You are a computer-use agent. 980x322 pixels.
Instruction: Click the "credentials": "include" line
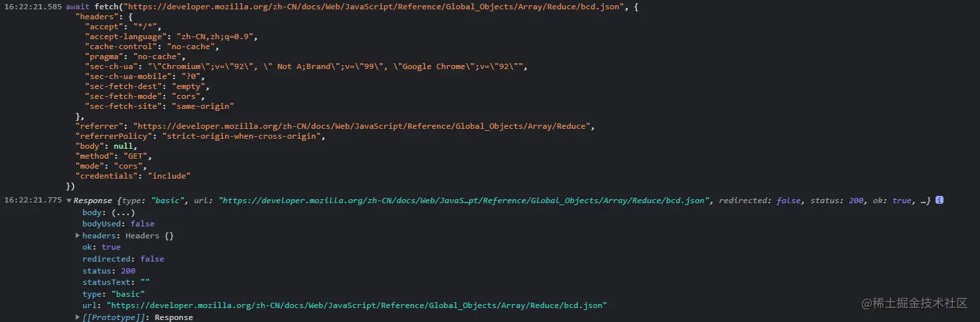pos(133,175)
